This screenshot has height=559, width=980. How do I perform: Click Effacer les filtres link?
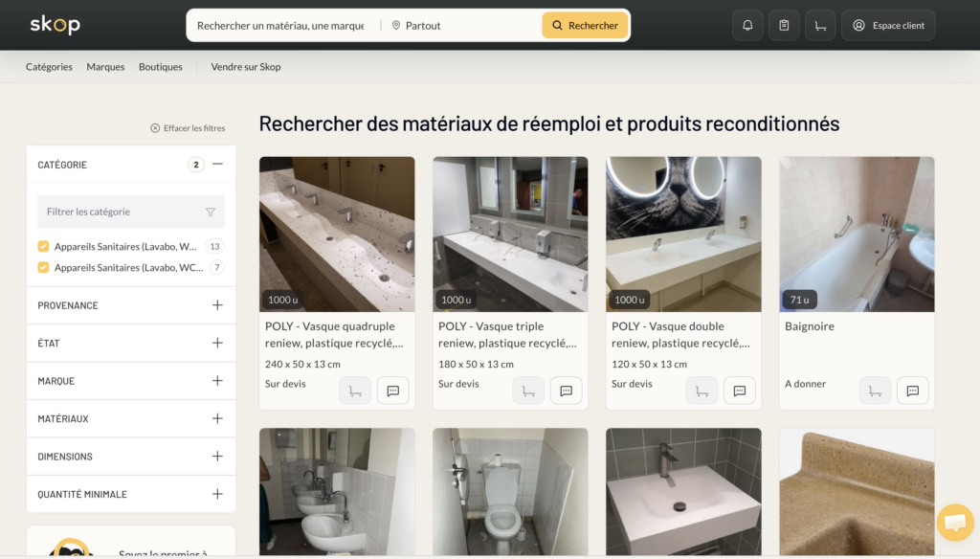pos(188,128)
